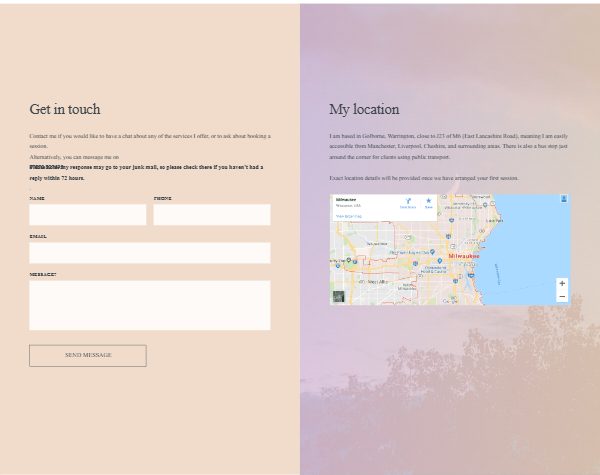The width and height of the screenshot is (600, 475).
Task: Zoom out the map with minus button
Action: (562, 296)
